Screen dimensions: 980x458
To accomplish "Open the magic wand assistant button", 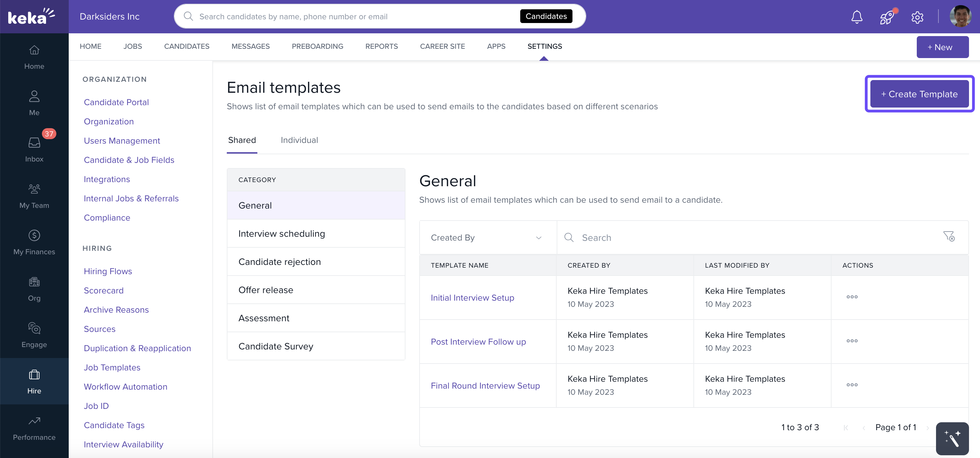I will (952, 438).
